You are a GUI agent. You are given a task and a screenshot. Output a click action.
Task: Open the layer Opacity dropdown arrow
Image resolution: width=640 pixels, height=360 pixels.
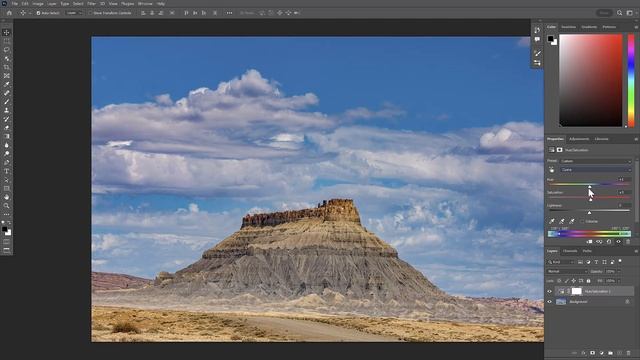(619, 271)
